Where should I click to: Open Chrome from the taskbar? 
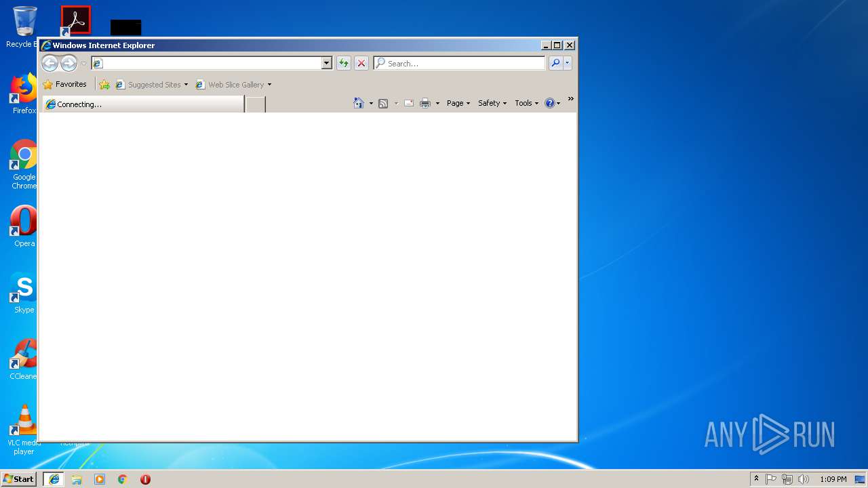(x=122, y=479)
